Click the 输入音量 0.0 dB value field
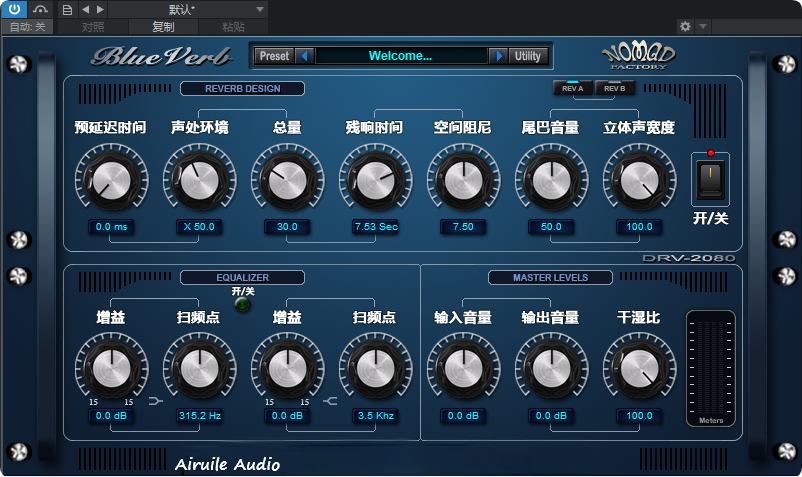This screenshot has width=802, height=477. click(463, 416)
